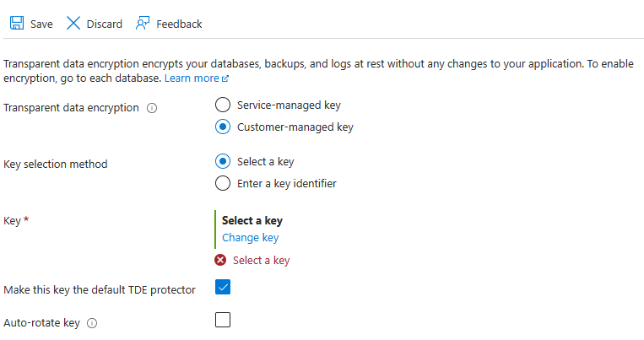644x340 pixels.
Task: Click the Discard text in the toolbar
Action: [x=105, y=24]
